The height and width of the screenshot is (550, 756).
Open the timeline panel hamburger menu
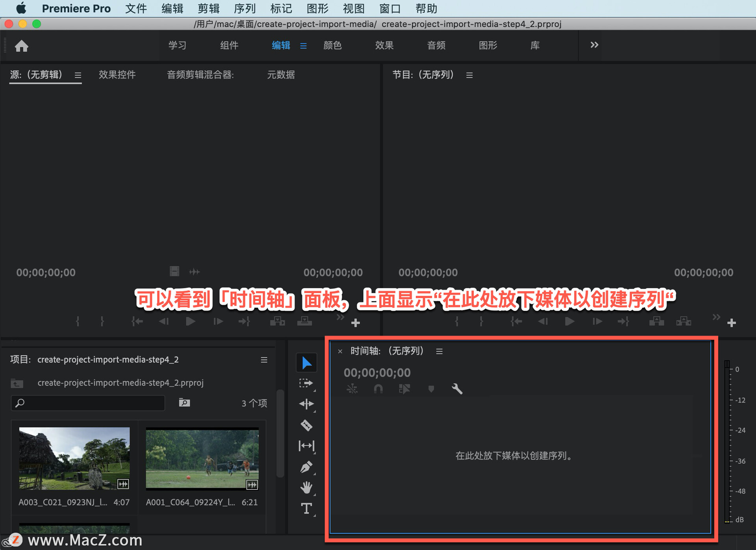439,351
